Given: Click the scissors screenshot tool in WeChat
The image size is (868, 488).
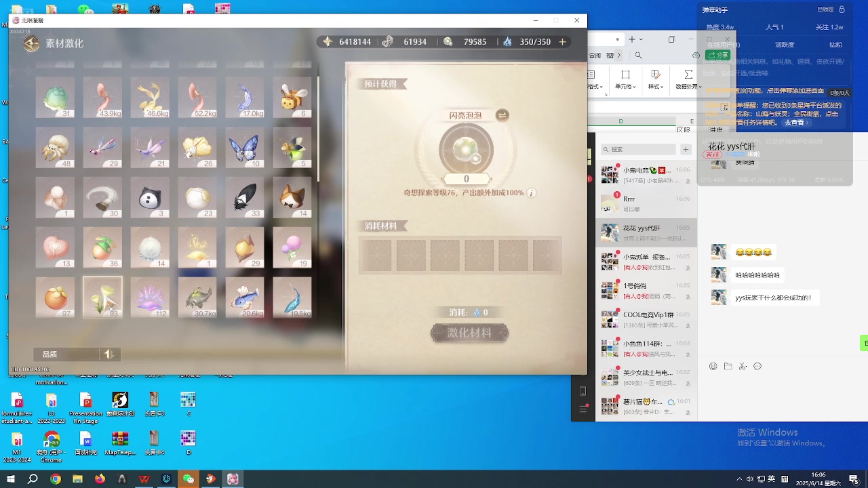Looking at the screenshot, I should [x=743, y=366].
